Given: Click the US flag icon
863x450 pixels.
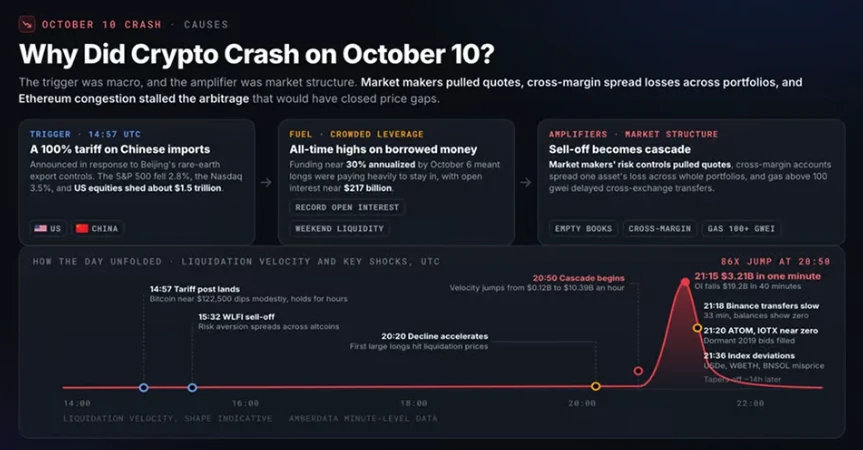Looking at the screenshot, I should point(41,228).
